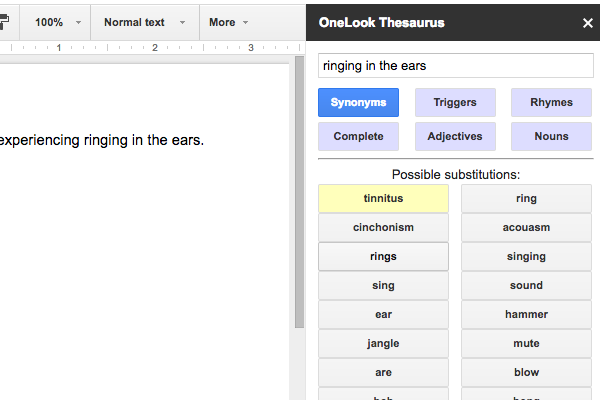
Task: Select the Adjectives button
Action: pyautogui.click(x=455, y=136)
